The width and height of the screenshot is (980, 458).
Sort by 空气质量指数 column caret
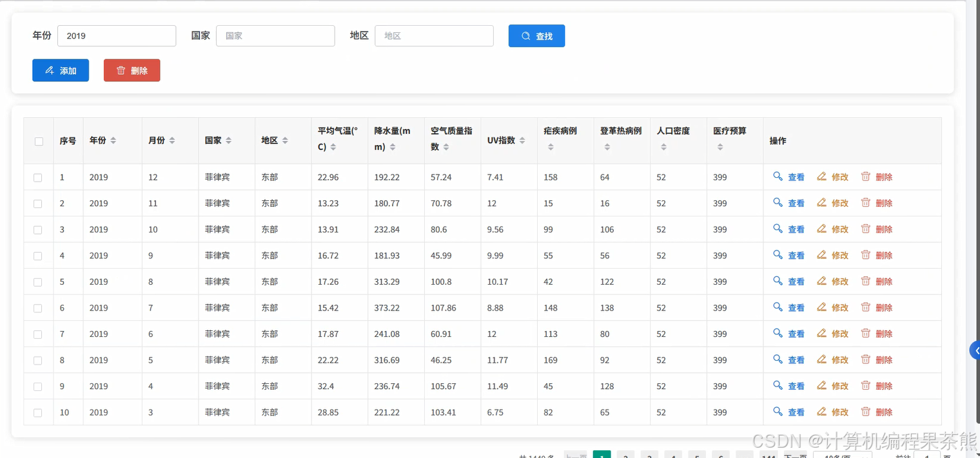click(446, 147)
